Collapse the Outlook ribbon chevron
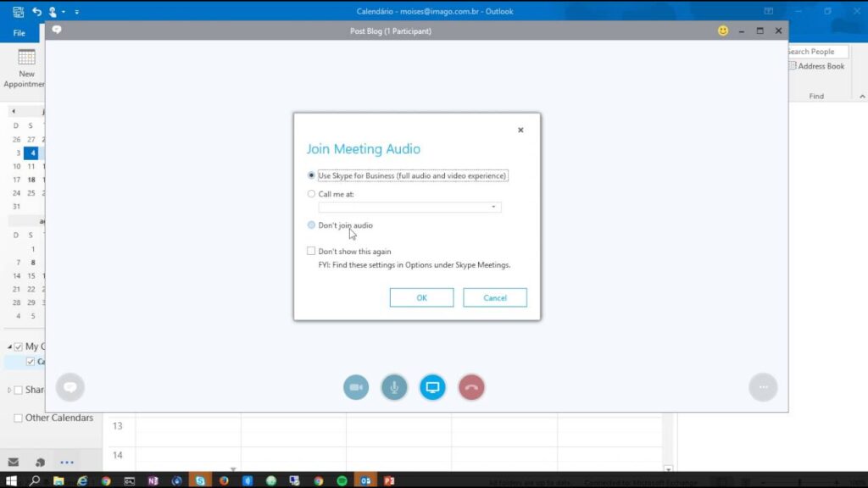This screenshot has width=868, height=488. click(x=862, y=97)
